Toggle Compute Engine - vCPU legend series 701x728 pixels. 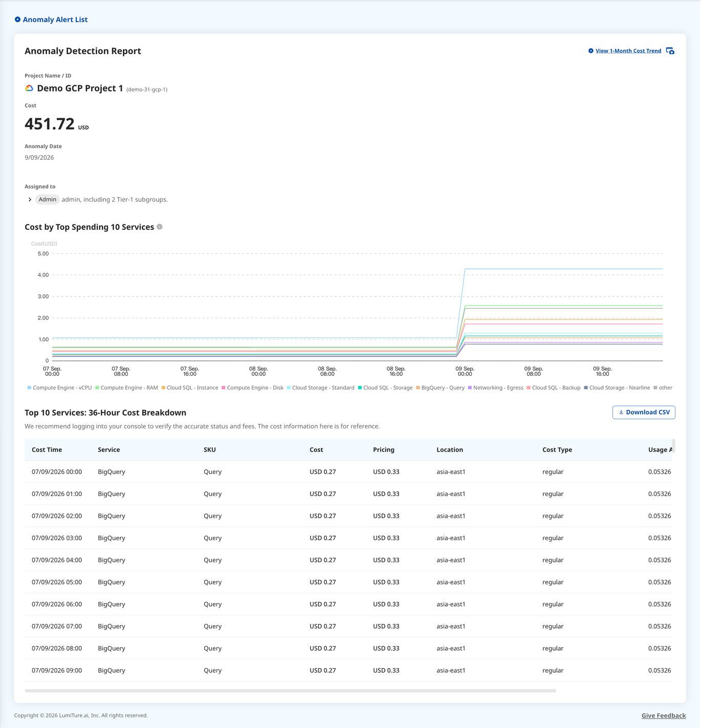tap(59, 388)
